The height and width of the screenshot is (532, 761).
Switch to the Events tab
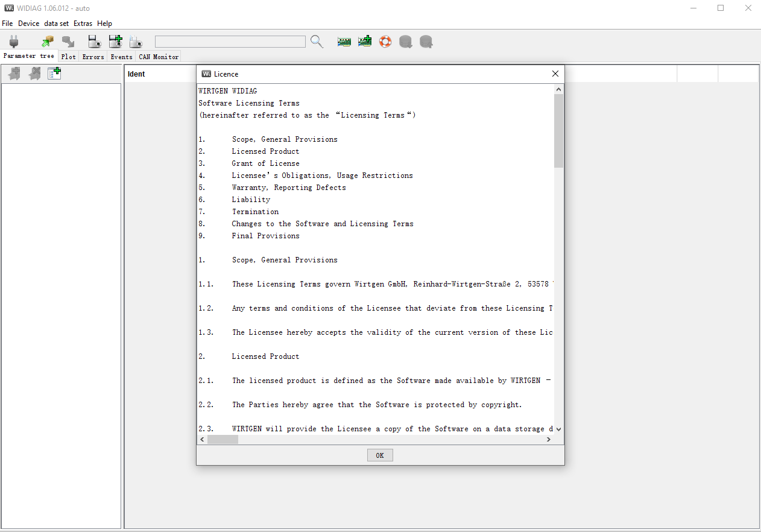pos(121,57)
